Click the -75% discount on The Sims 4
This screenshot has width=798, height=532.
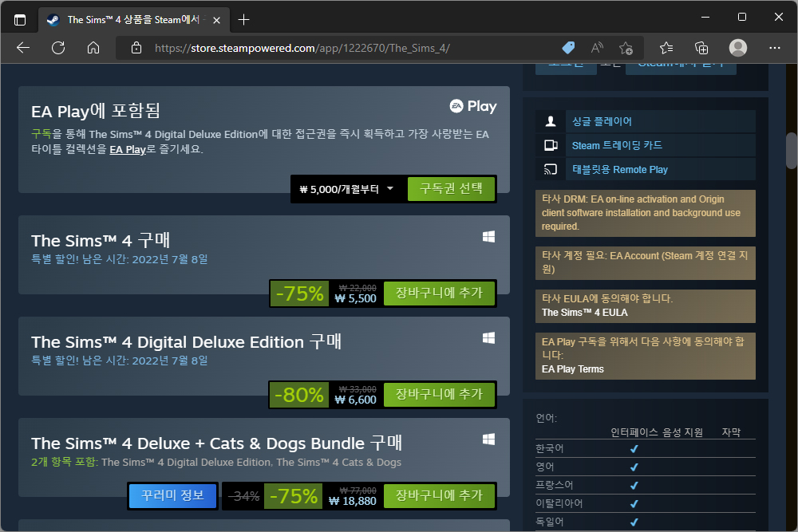coord(299,294)
